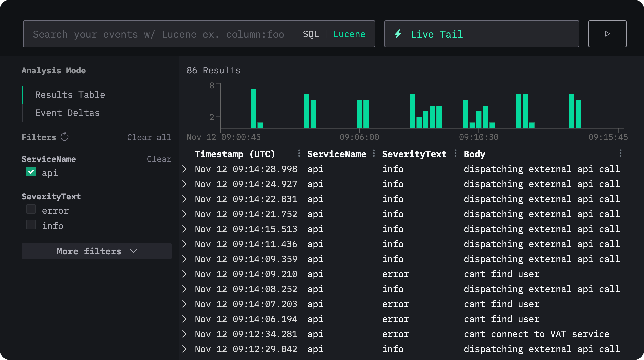The image size is (644, 360).
Task: Expand log row 09:14:09.359
Action: click(x=185, y=259)
